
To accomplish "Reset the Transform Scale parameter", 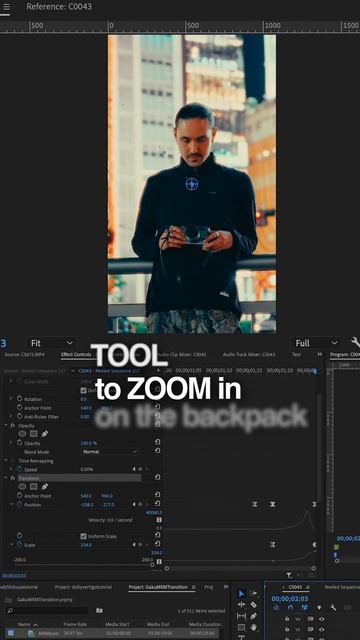I will point(158,544).
